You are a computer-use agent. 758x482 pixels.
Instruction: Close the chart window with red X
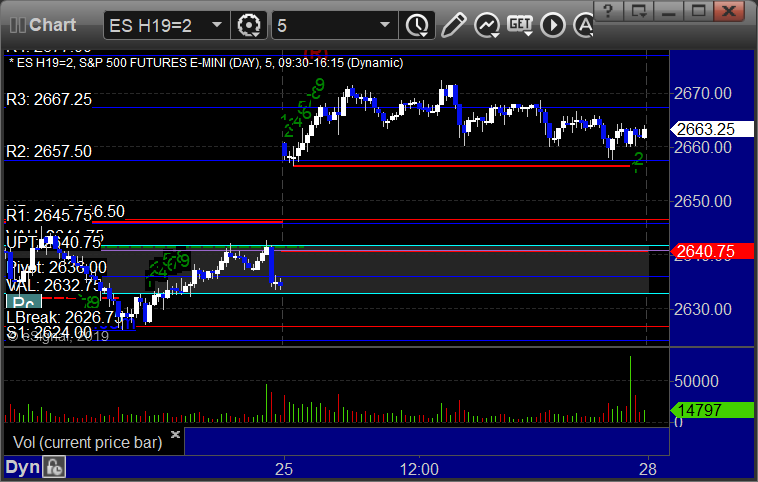[x=729, y=11]
